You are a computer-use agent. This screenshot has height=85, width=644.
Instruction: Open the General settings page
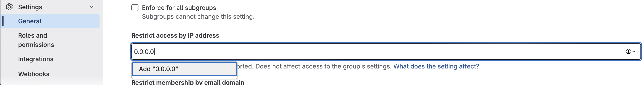click(x=51, y=21)
